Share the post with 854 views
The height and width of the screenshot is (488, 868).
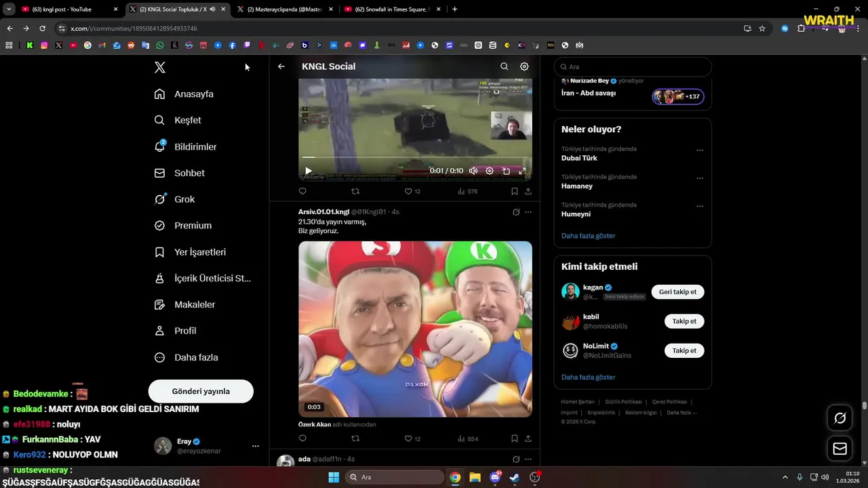coord(528,439)
